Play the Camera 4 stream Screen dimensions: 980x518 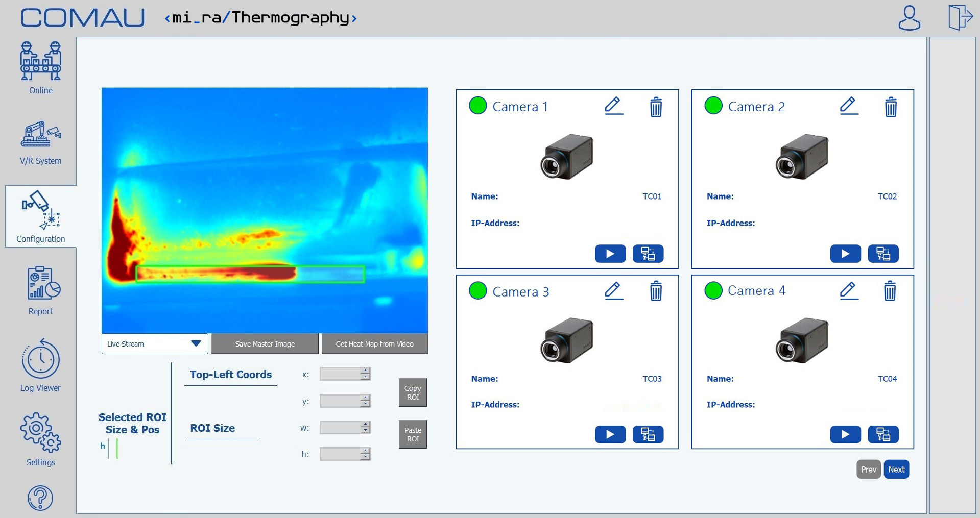click(x=845, y=434)
